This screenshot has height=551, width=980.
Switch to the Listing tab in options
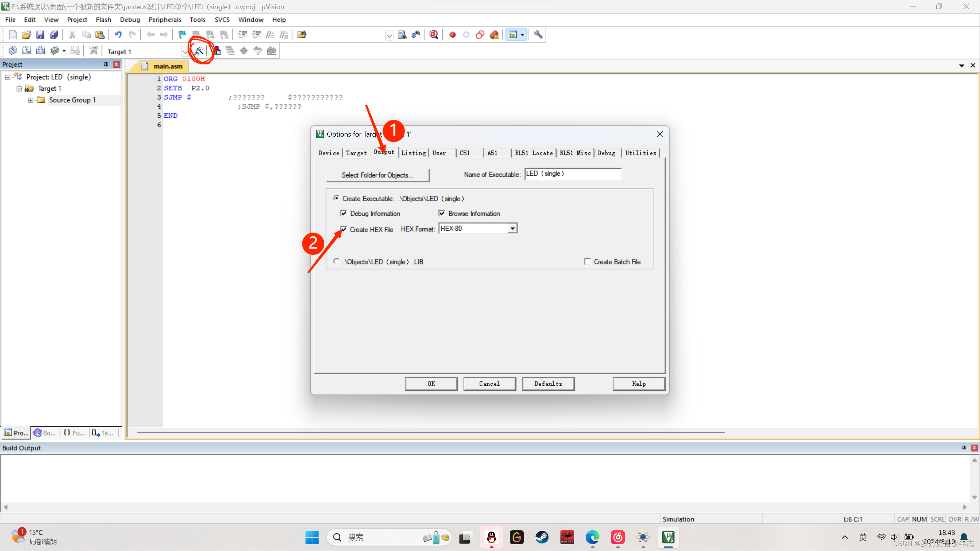click(x=413, y=153)
